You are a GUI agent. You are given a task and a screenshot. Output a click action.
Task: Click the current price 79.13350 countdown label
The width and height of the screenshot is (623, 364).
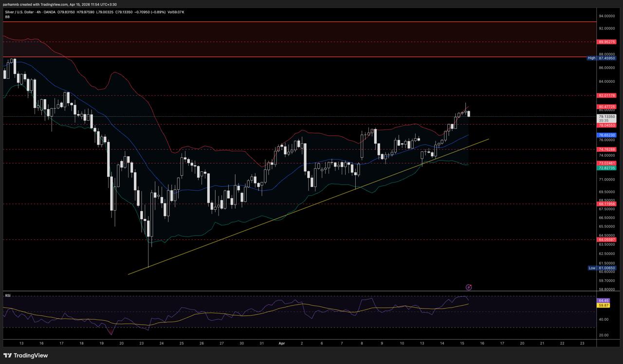tap(607, 118)
